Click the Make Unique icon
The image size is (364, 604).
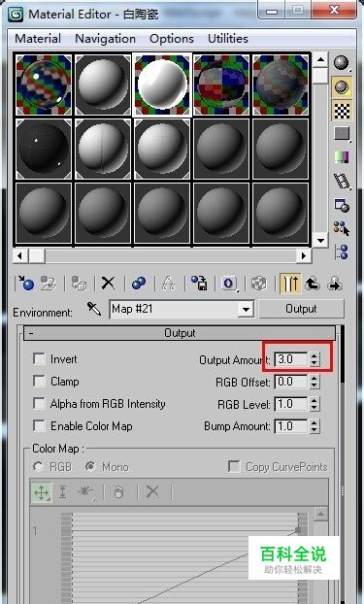pyautogui.click(x=168, y=284)
